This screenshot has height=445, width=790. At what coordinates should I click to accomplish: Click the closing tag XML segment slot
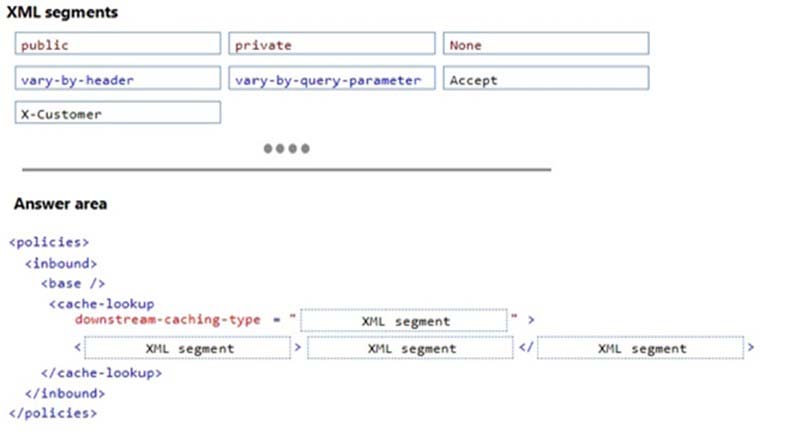tap(640, 348)
